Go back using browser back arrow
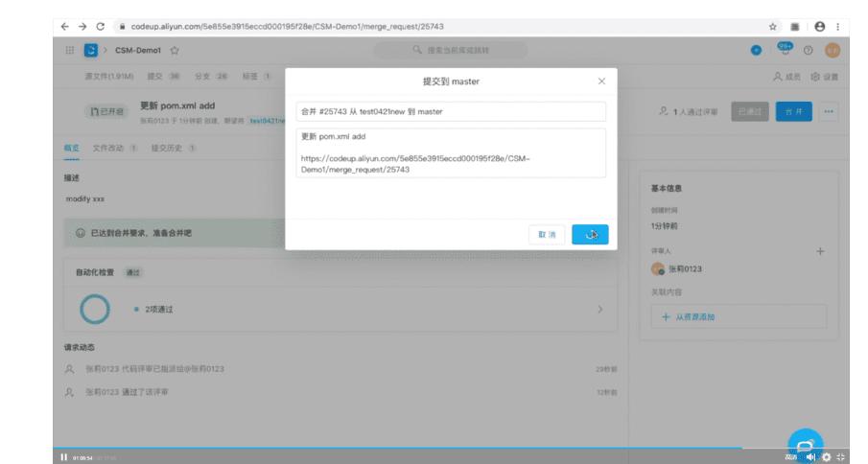The height and width of the screenshot is (464, 868). [65, 27]
